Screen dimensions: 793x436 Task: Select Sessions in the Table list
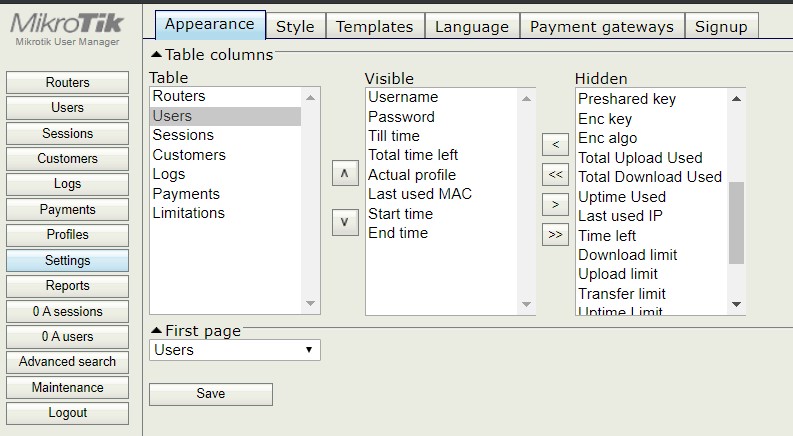click(x=183, y=135)
